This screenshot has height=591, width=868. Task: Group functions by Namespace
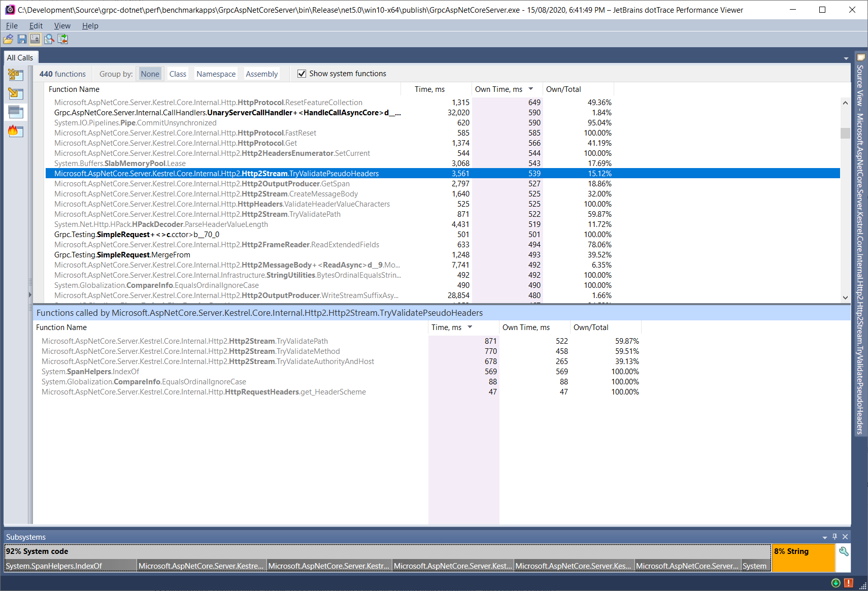216,74
